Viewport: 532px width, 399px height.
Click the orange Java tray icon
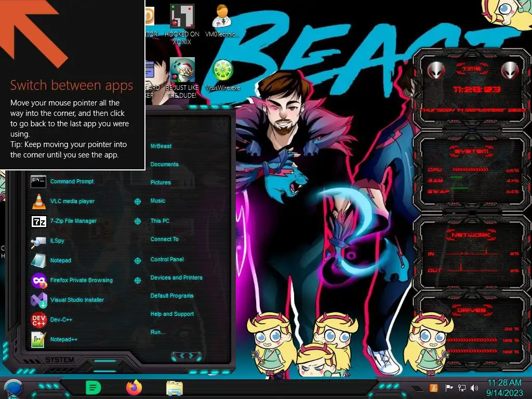(434, 388)
